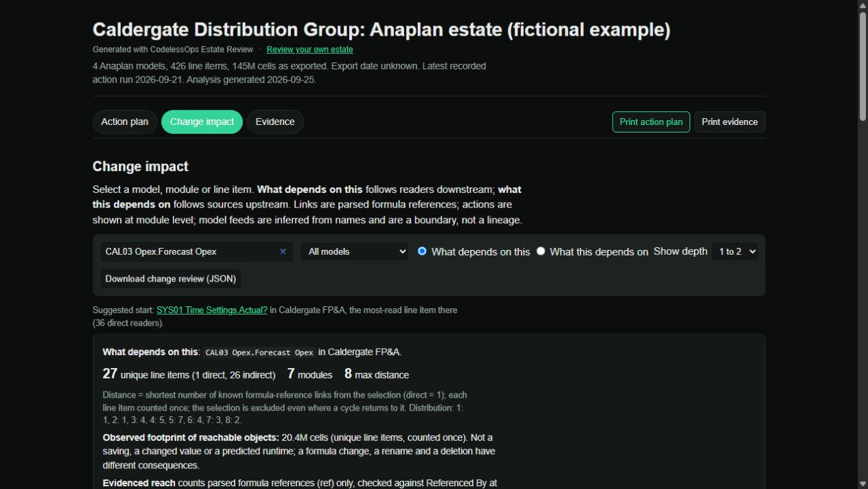The image size is (868, 489).
Task: Open the Review your own estate link
Action: click(x=310, y=49)
